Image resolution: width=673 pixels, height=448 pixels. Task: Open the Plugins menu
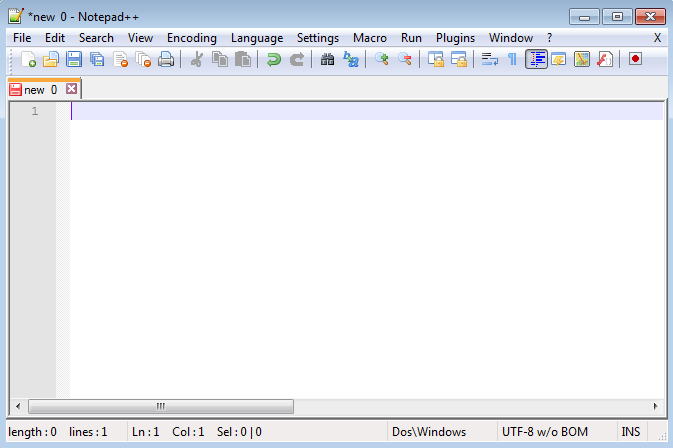(x=455, y=38)
